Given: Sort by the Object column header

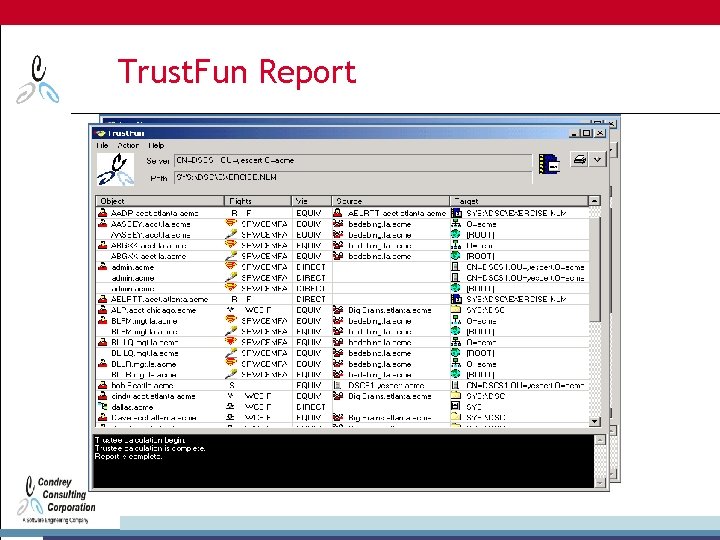Looking at the screenshot, I should tap(160, 201).
